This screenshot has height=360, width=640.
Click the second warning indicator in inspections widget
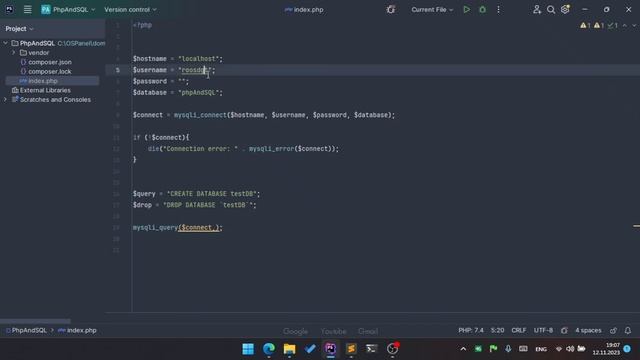tap(599, 25)
